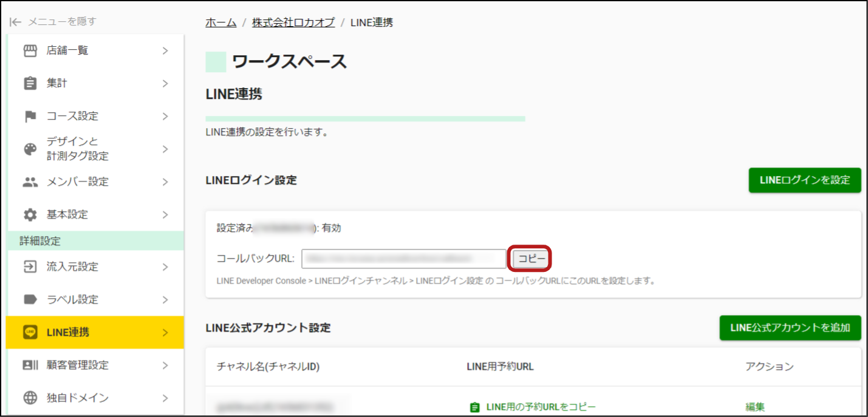Click LINE Developer Console instruction text
This screenshot has width=868, height=417.
[436, 281]
